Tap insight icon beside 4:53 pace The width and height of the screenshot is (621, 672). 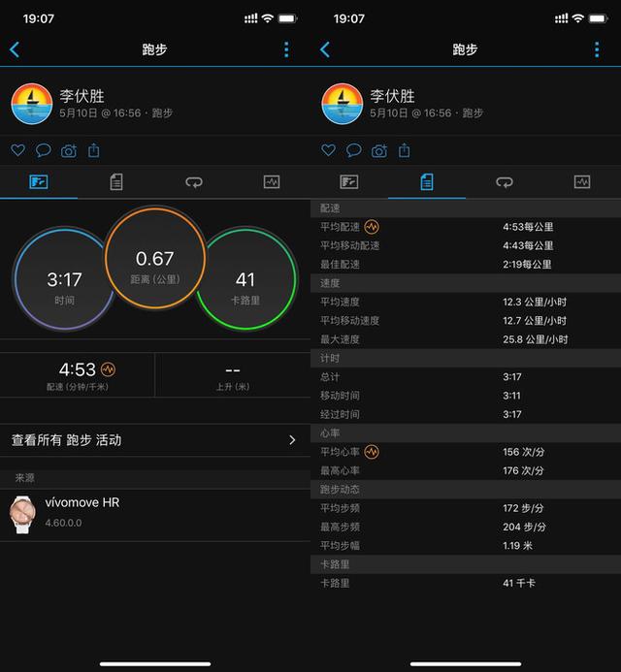(x=108, y=369)
